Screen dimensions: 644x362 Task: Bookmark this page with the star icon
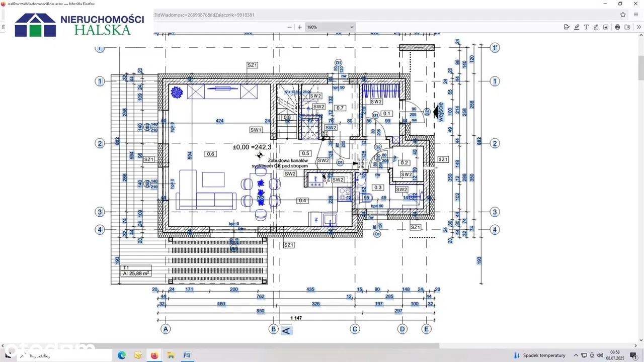pos(623,15)
